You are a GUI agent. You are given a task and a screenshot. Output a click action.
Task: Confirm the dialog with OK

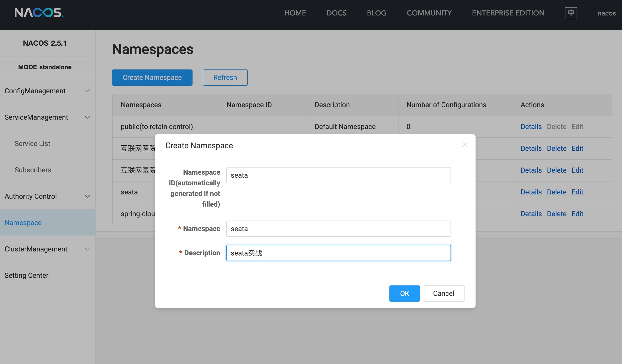[405, 293]
